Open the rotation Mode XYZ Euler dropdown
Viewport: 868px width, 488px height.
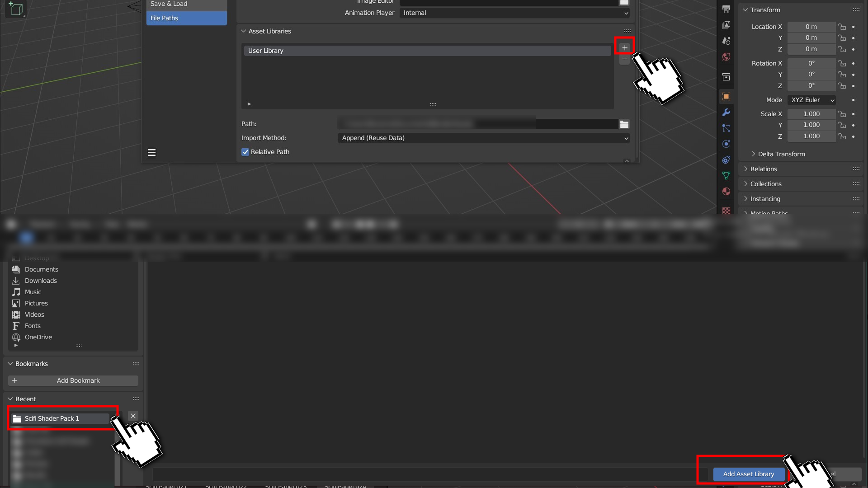point(812,100)
